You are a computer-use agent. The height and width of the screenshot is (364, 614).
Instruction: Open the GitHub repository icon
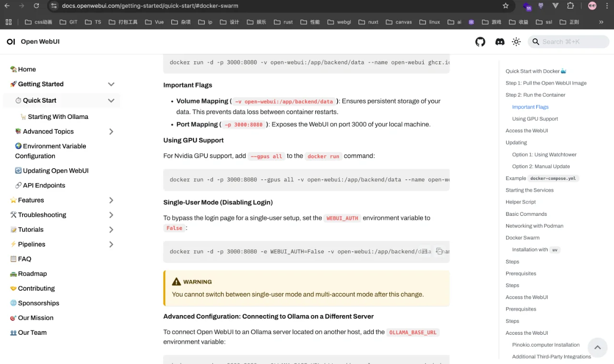tap(480, 42)
